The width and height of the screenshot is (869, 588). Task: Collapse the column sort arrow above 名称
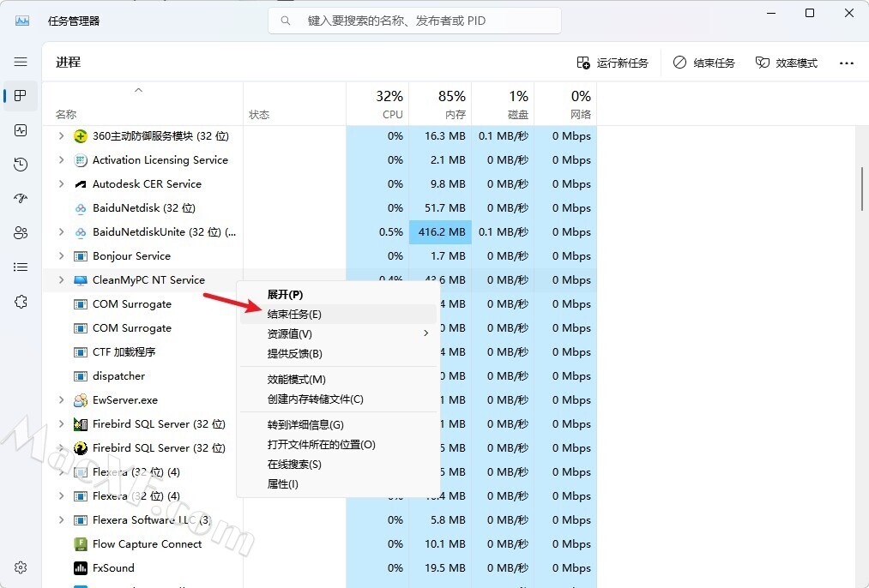tap(139, 90)
